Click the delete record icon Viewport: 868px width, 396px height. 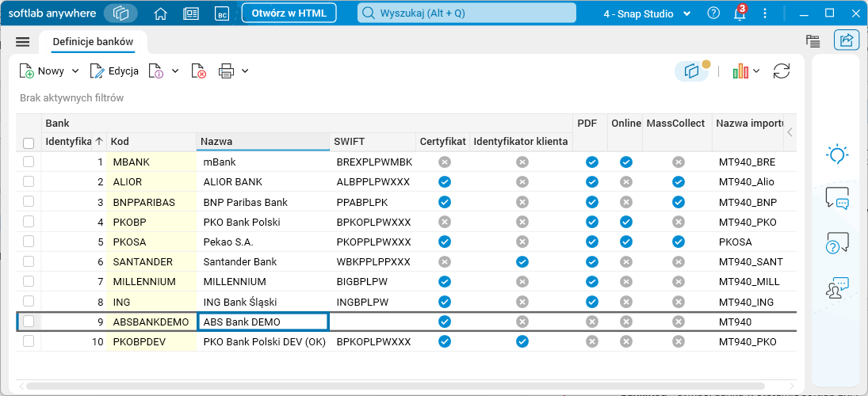[x=199, y=71]
